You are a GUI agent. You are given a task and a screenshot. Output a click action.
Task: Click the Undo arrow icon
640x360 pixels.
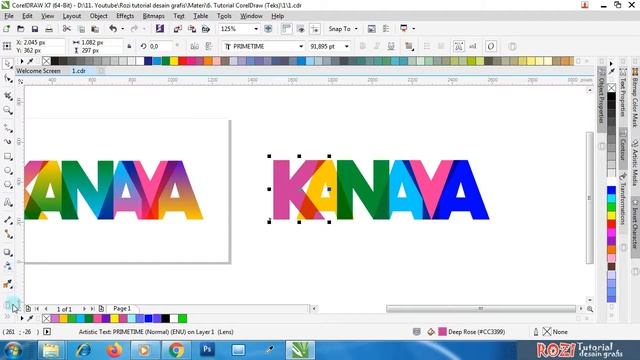click(113, 29)
